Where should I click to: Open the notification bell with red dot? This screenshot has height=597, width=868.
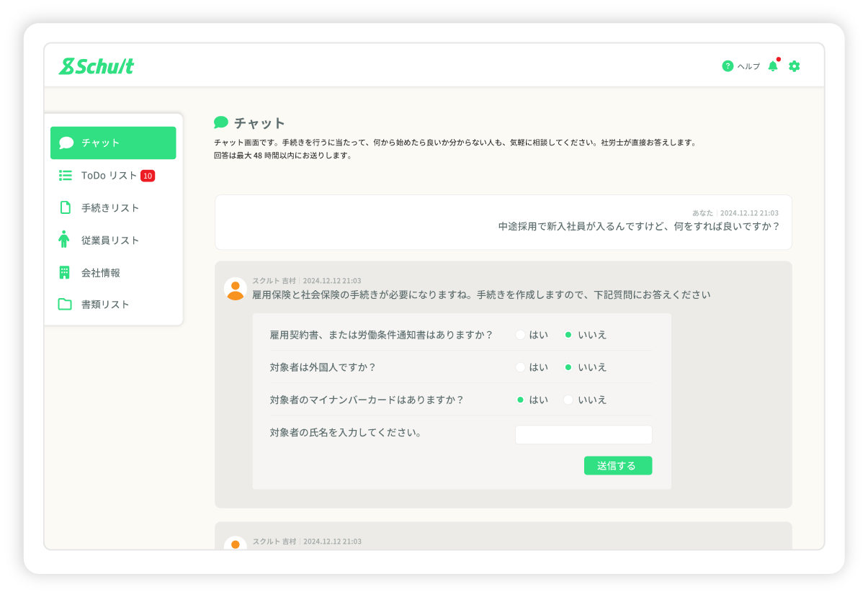(x=774, y=66)
